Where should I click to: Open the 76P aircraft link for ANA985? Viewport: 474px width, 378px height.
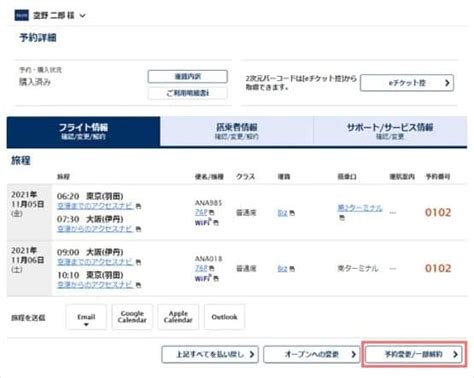201,212
